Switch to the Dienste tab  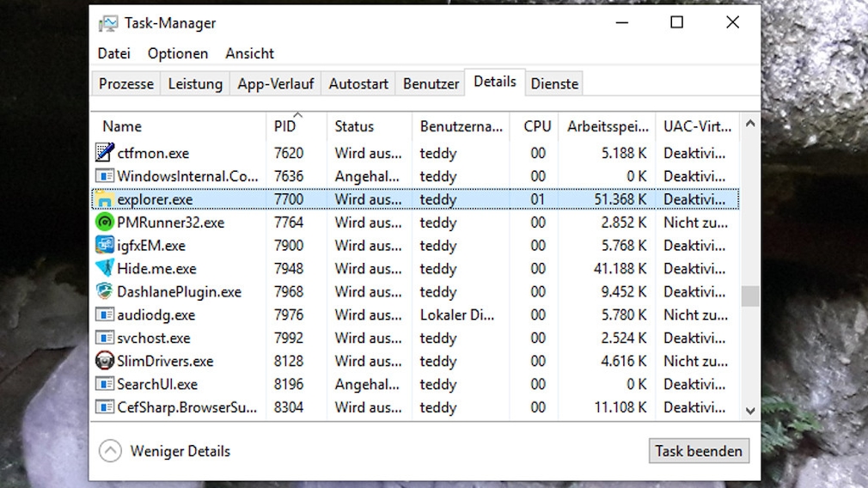[x=554, y=83]
